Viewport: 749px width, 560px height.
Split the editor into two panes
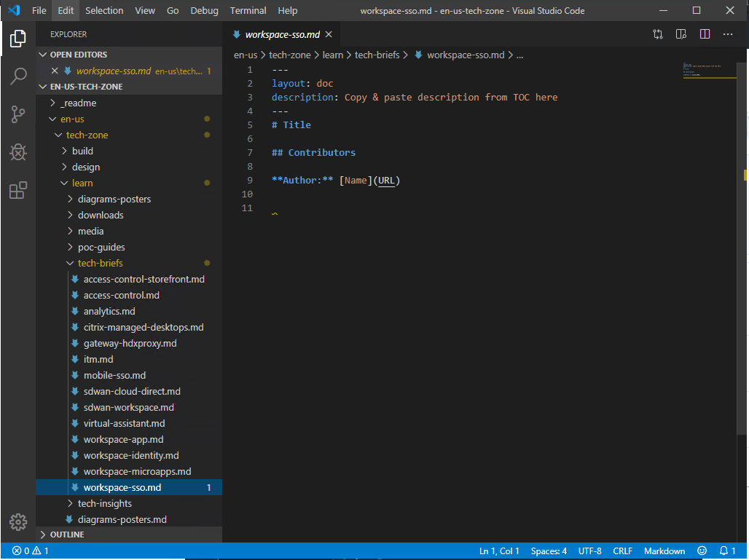click(705, 33)
